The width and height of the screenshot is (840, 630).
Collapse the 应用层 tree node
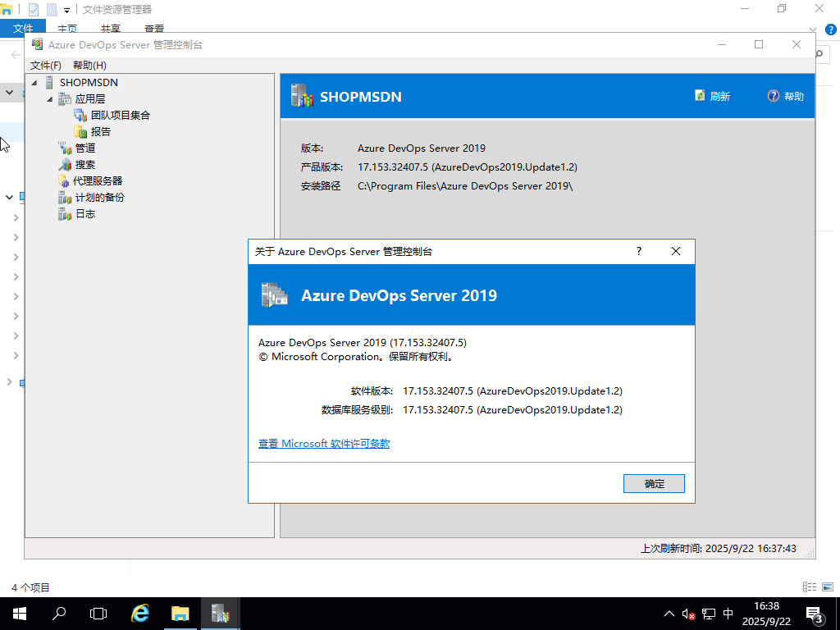coord(50,99)
